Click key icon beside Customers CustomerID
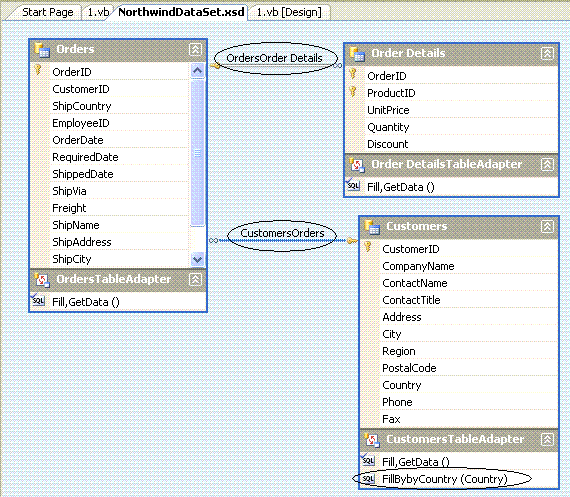The width and height of the screenshot is (570, 497). click(x=368, y=247)
